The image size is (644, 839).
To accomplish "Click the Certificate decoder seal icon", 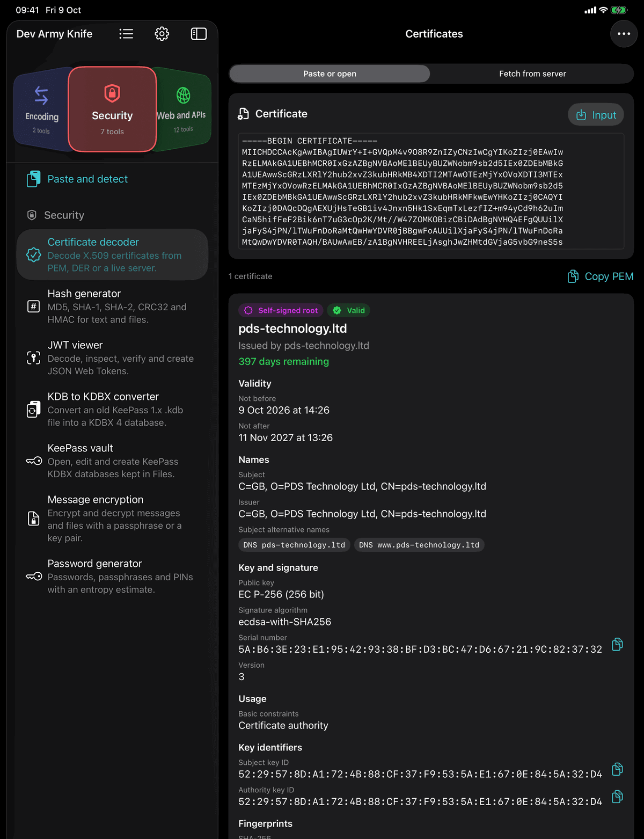I will [33, 254].
